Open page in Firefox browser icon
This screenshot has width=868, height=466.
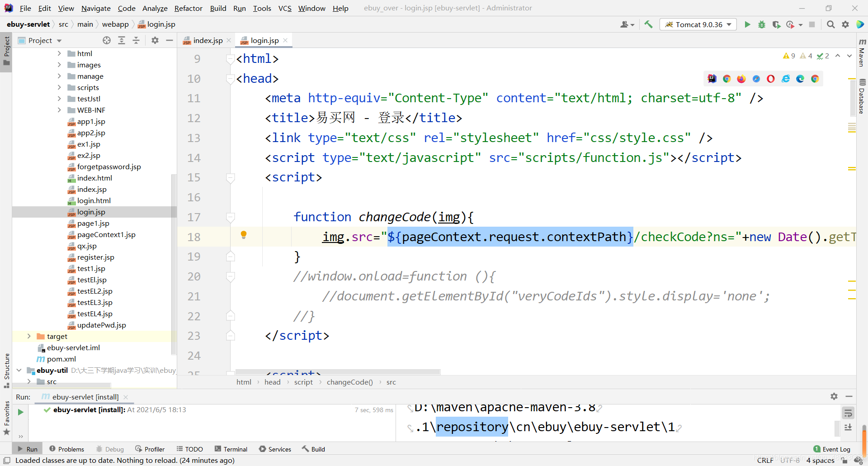coord(741,79)
